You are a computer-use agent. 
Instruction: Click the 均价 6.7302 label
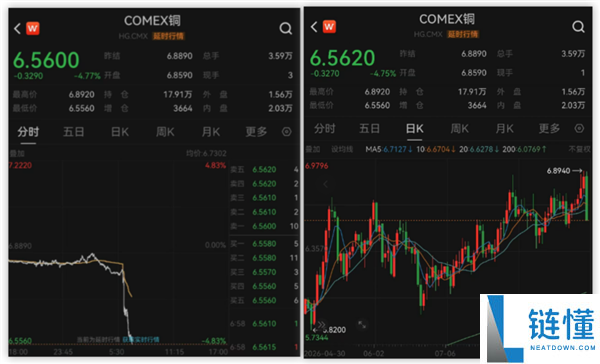pyautogui.click(x=206, y=153)
